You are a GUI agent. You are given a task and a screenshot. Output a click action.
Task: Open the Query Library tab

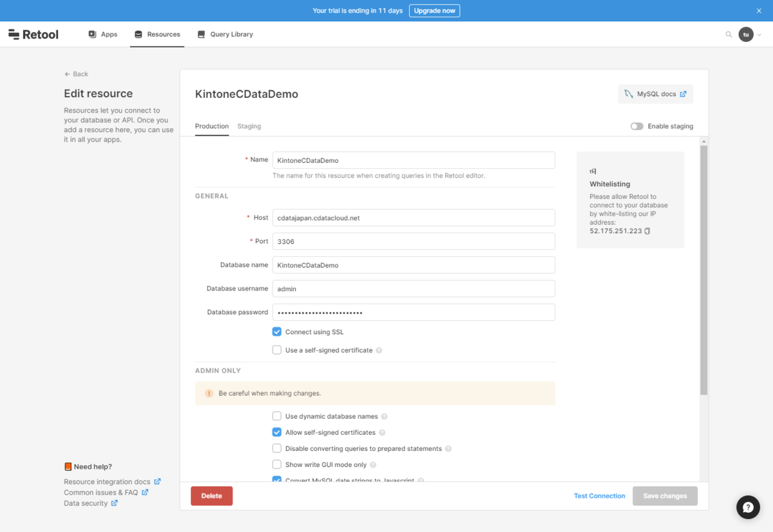click(x=225, y=34)
